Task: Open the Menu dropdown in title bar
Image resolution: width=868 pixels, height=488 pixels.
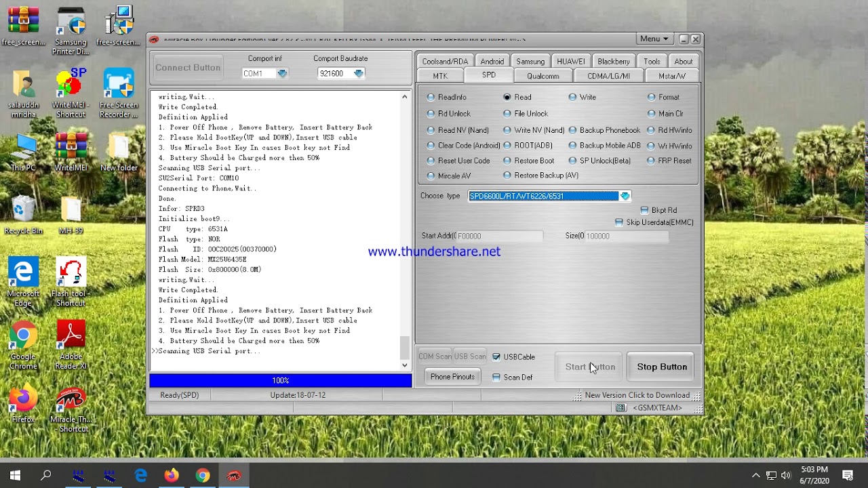Action: [x=654, y=39]
